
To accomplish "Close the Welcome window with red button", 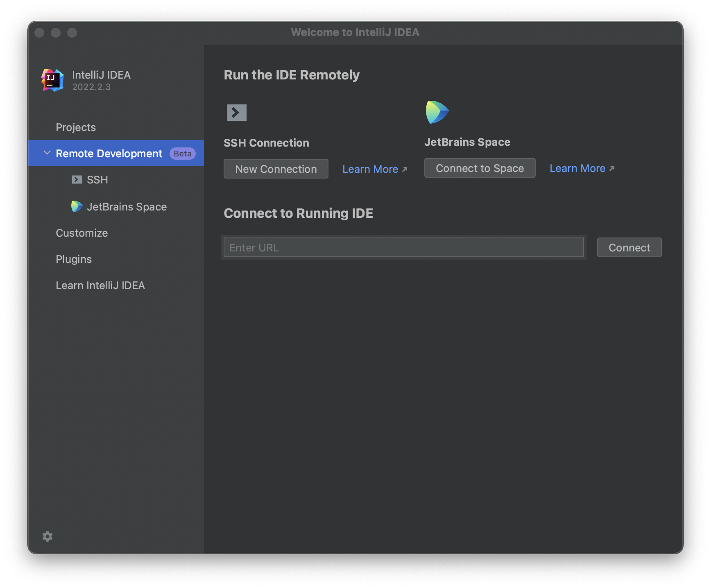I will [39, 32].
